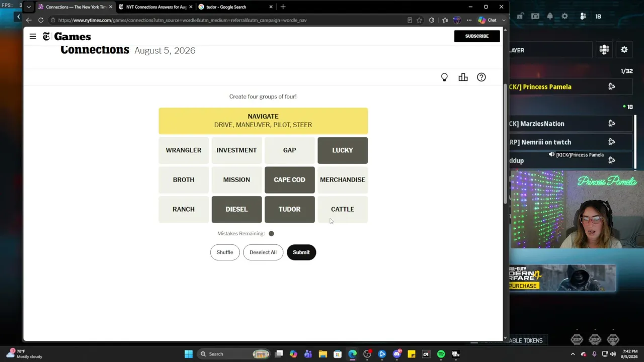The width and height of the screenshot is (644, 362).
Task: Show hidden system tray icons
Action: [x=573, y=354]
